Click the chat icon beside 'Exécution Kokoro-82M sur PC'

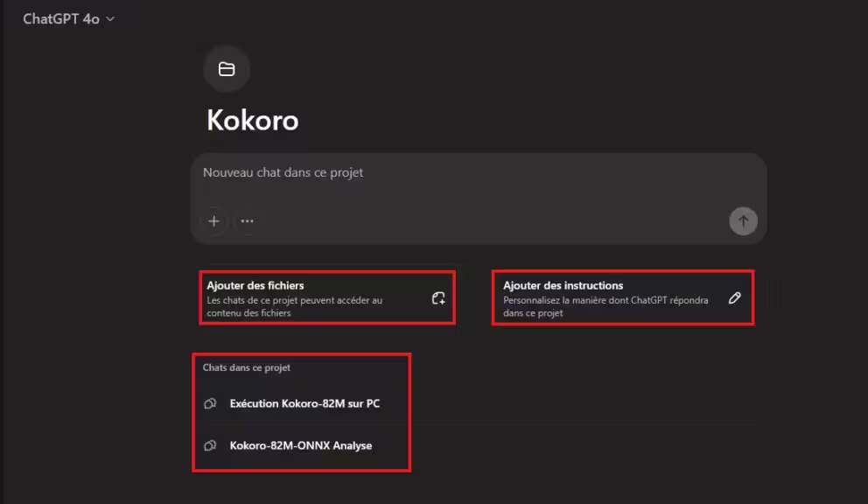(210, 403)
